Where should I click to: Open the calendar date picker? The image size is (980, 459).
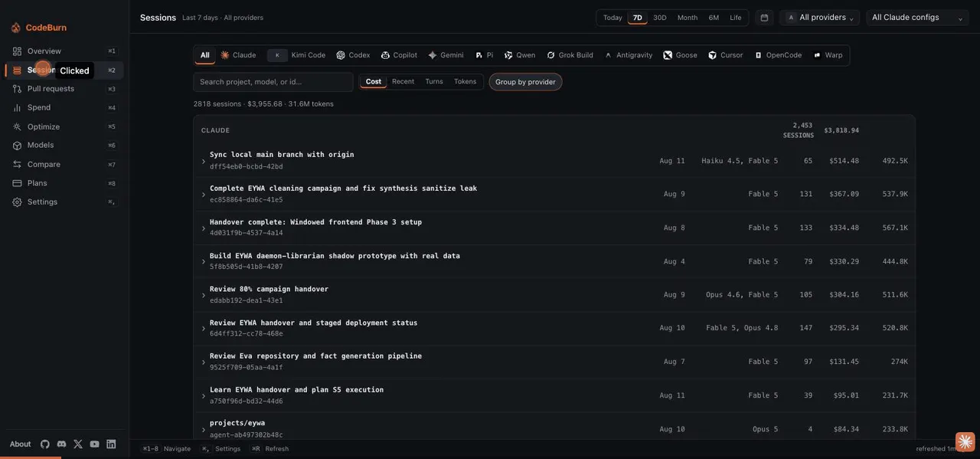[764, 18]
